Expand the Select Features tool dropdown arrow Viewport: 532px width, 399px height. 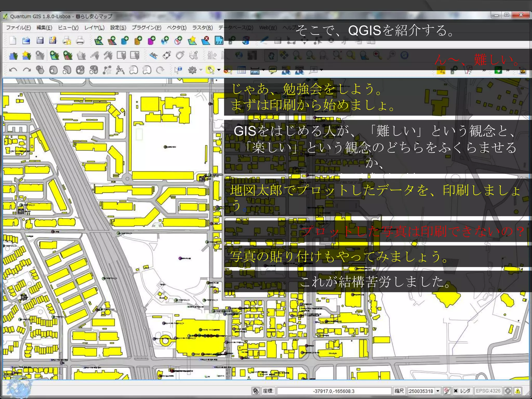click(x=219, y=70)
